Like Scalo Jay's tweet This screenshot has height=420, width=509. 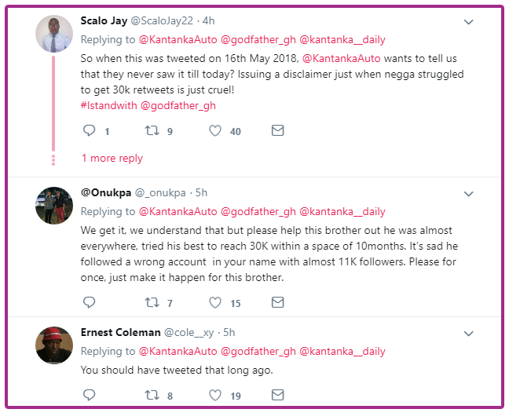[215, 131]
